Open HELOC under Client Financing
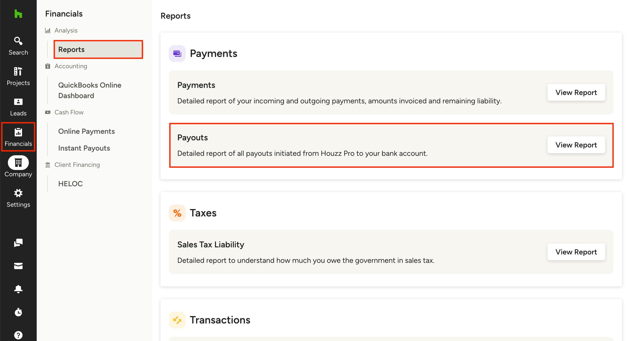 pyautogui.click(x=71, y=184)
